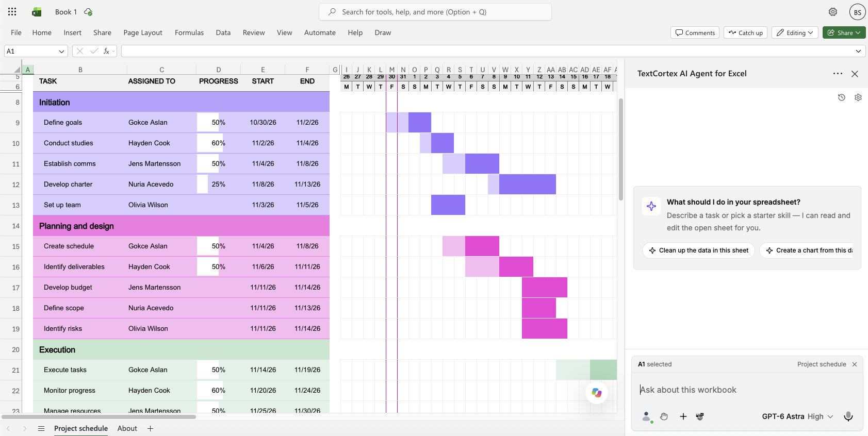Open the BS account avatar
868x436 pixels.
pyautogui.click(x=857, y=12)
